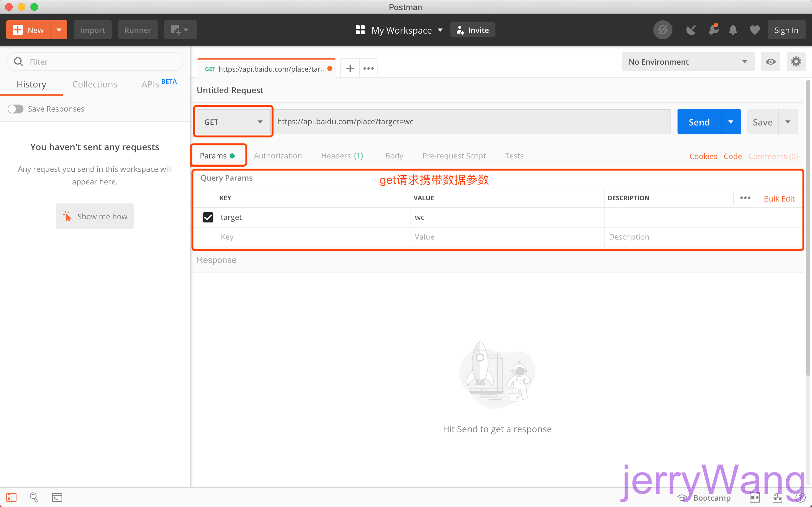The width and height of the screenshot is (812, 507).
Task: Click the heart icon in the header
Action: coord(755,30)
